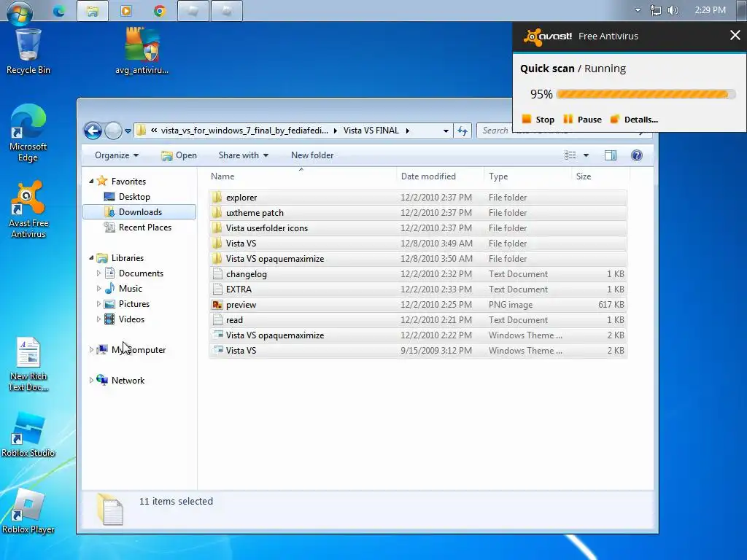
Task: Click Open in the Explorer toolbar
Action: (179, 155)
